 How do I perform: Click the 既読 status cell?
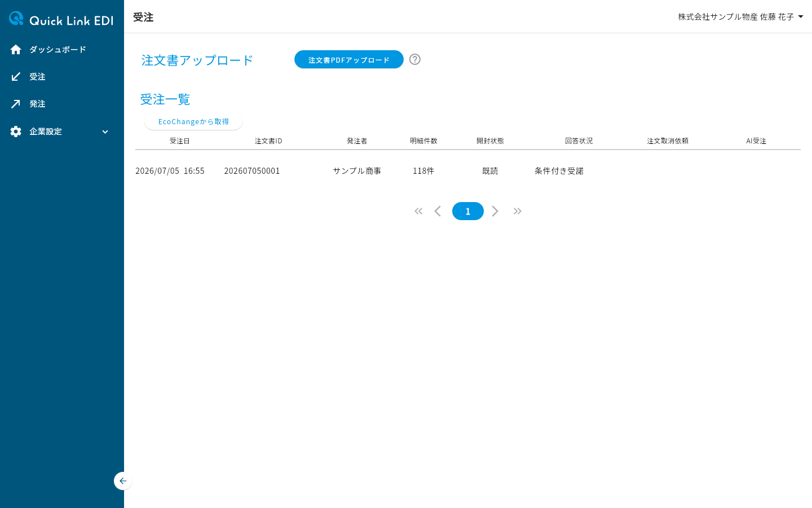pos(490,171)
